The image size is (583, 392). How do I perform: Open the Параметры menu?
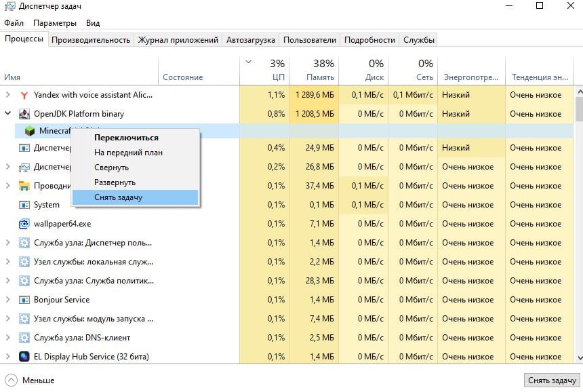tap(55, 23)
